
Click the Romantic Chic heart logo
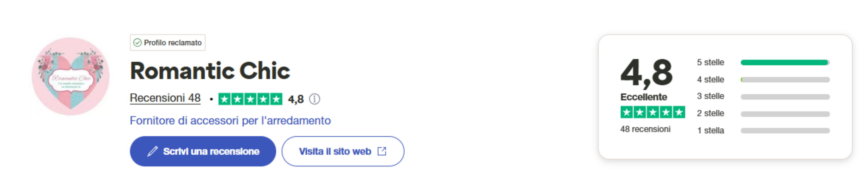[x=71, y=76]
